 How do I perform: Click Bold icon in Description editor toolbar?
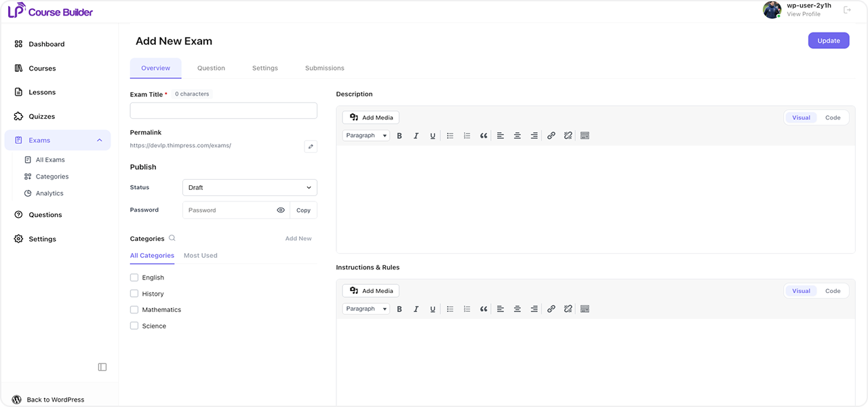tap(399, 136)
